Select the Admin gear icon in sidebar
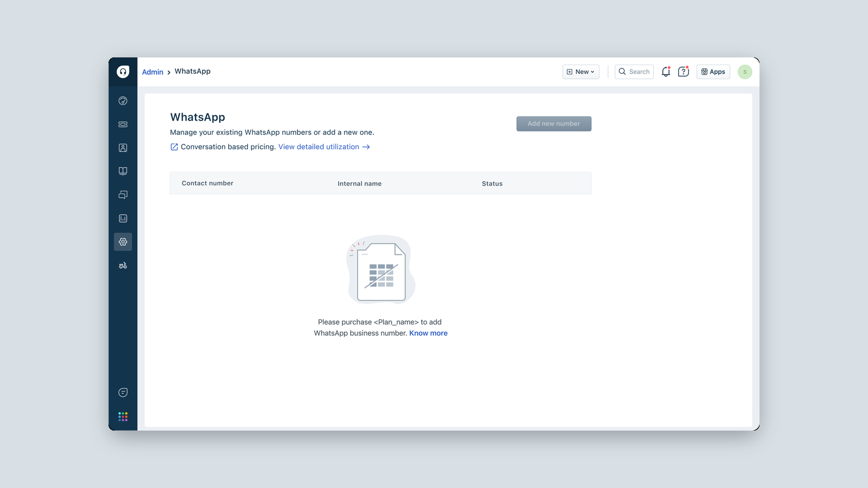This screenshot has width=868, height=488. coord(123,242)
